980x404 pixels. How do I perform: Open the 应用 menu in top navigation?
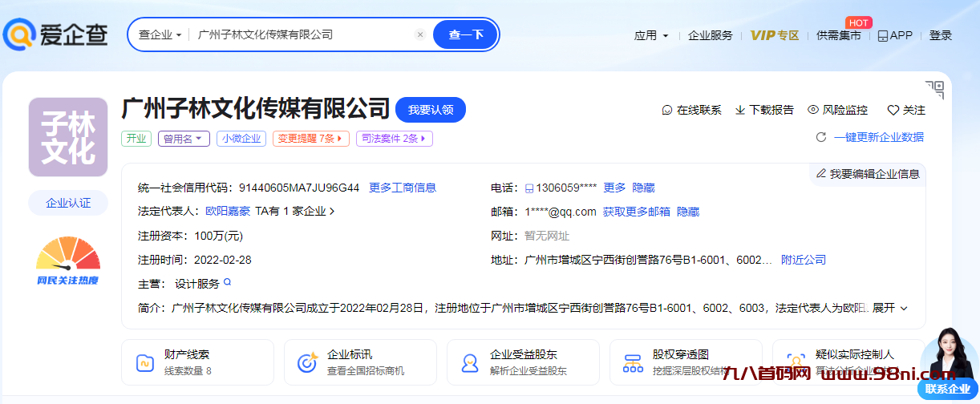point(651,35)
